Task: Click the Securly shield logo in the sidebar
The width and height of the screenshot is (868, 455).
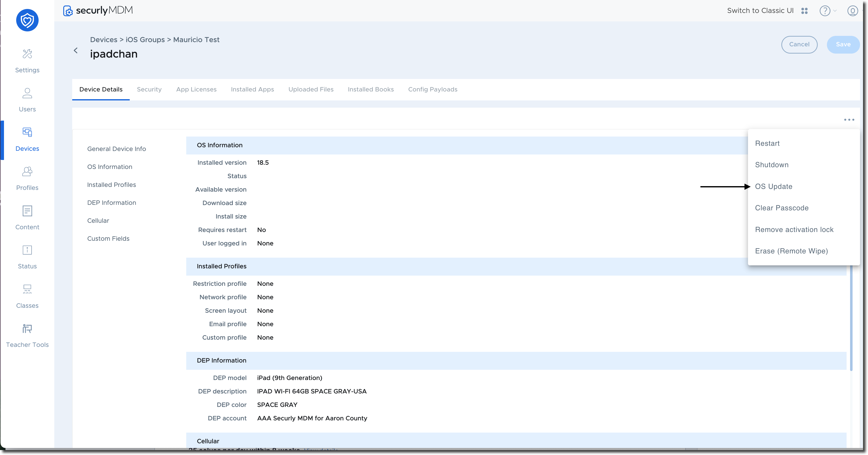Action: pyautogui.click(x=27, y=20)
